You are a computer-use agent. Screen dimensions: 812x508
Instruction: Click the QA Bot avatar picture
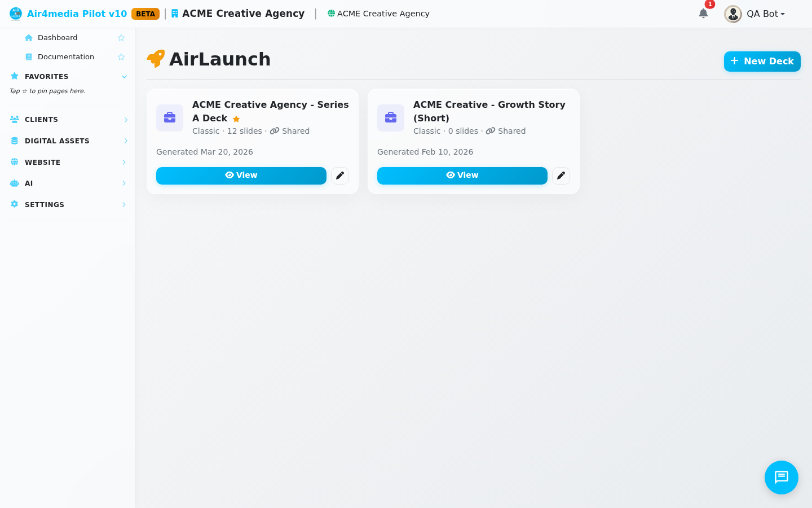[733, 14]
